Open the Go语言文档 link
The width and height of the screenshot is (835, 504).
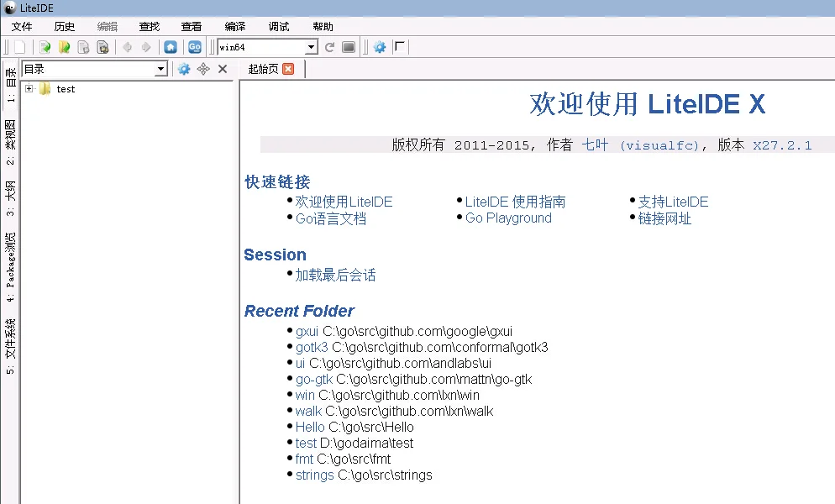pyautogui.click(x=331, y=218)
